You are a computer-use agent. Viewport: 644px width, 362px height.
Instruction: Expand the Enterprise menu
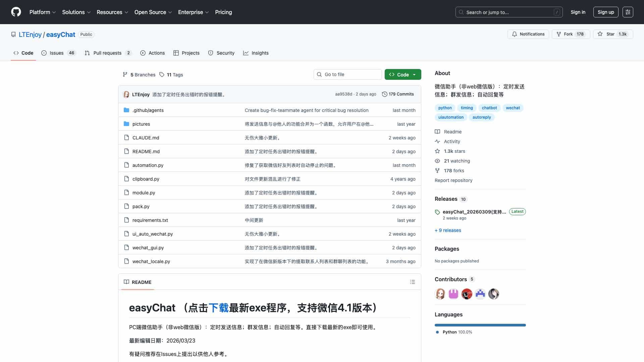pyautogui.click(x=194, y=12)
